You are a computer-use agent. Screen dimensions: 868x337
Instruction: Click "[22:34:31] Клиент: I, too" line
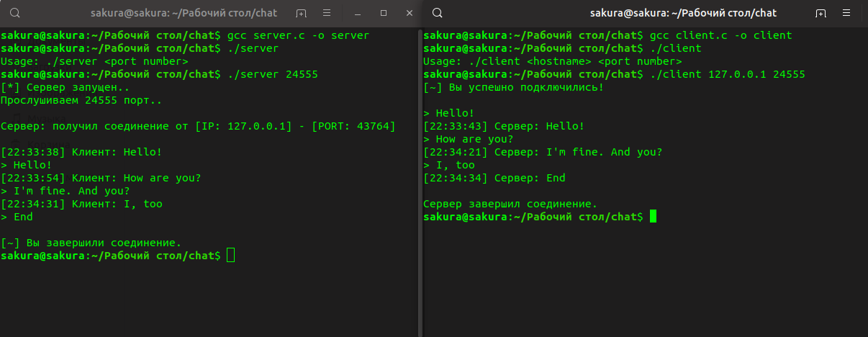(x=81, y=204)
